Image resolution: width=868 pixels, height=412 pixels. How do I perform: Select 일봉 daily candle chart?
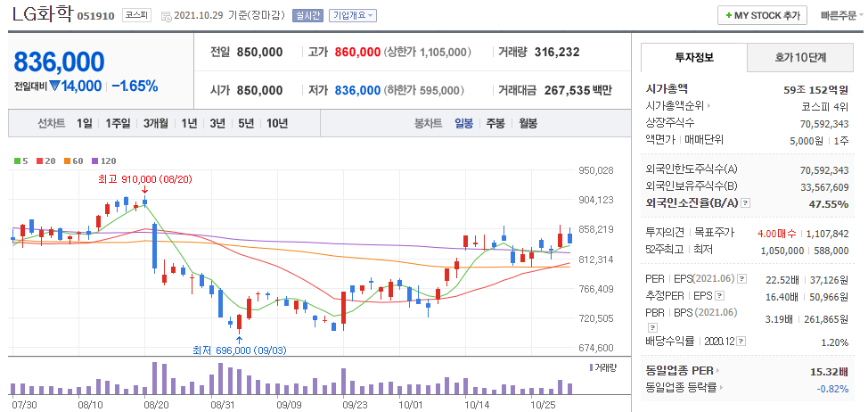(464, 123)
